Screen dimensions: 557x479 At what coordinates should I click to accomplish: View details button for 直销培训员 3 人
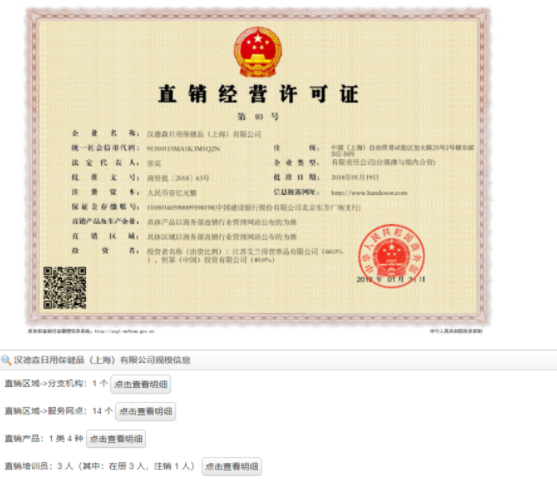[x=232, y=466]
